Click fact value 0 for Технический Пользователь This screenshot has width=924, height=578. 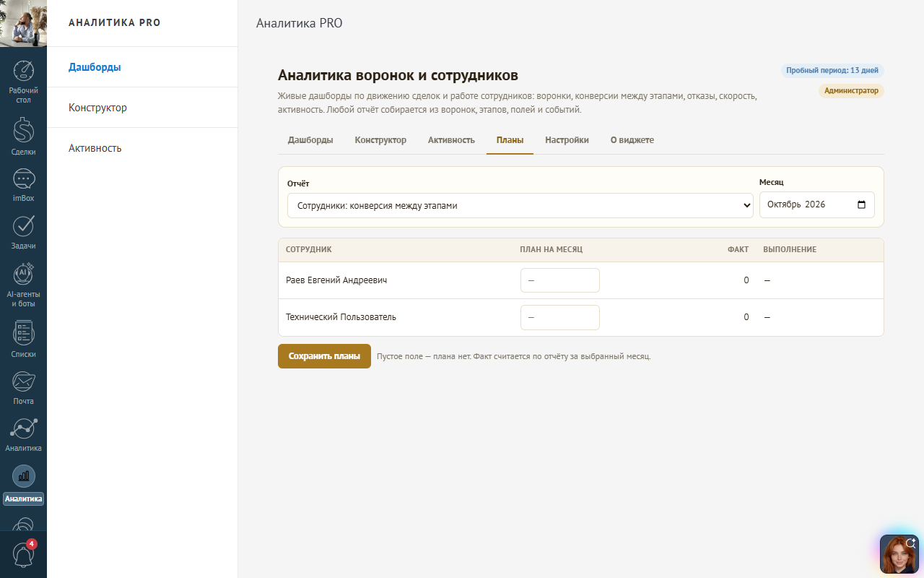click(746, 317)
